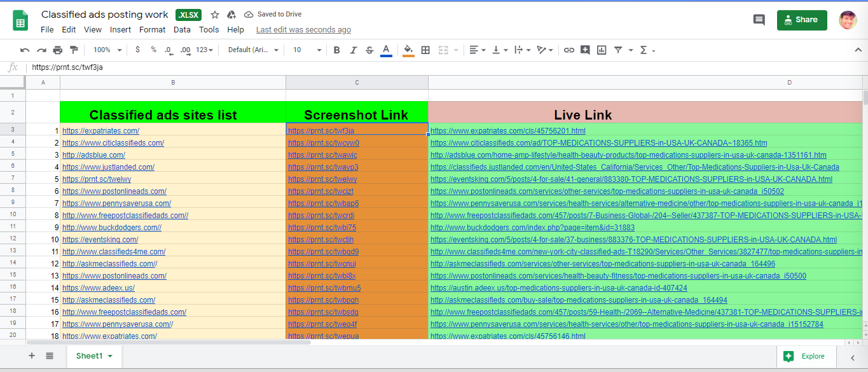Open comment history icon
The image size is (868, 372).
(x=759, y=20)
